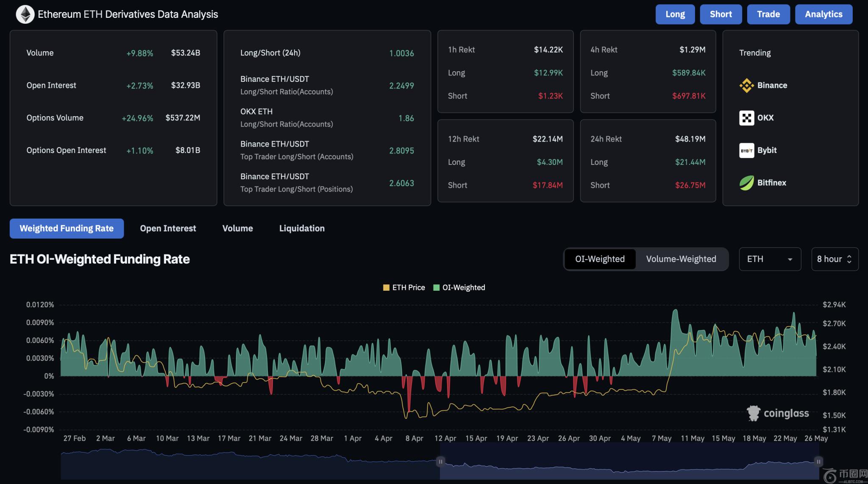Image resolution: width=868 pixels, height=484 pixels.
Task: Open the 8 hour interval selector
Action: pyautogui.click(x=834, y=259)
